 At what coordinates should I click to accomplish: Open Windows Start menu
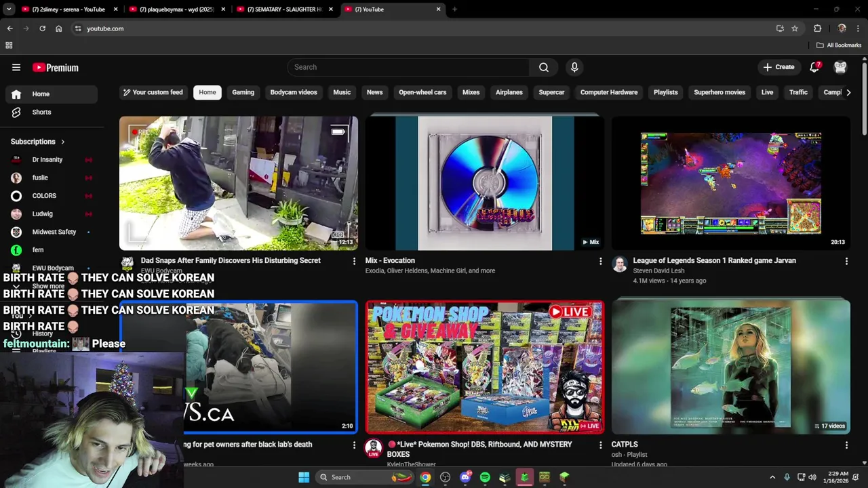[304, 477]
